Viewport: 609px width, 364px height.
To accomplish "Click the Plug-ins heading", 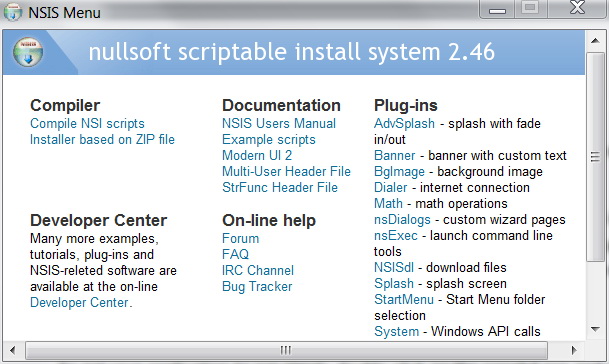I will [405, 105].
